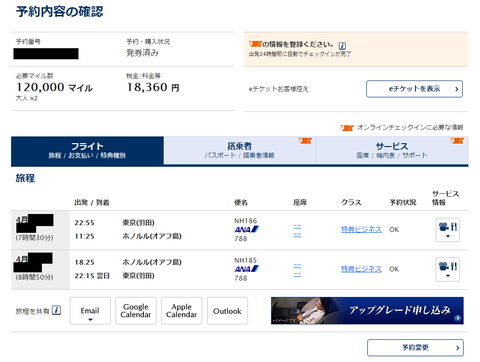480x362 pixels.
Task: Open 特典ビジネス class link for NH186
Action: 361,229
